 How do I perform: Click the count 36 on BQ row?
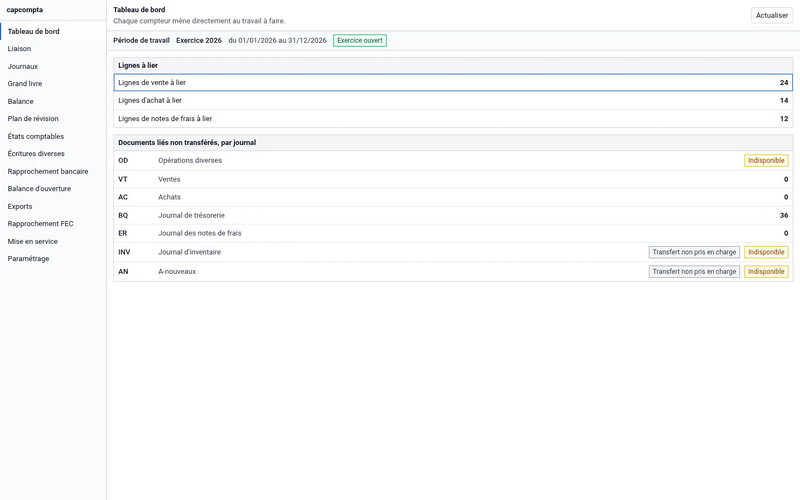784,215
